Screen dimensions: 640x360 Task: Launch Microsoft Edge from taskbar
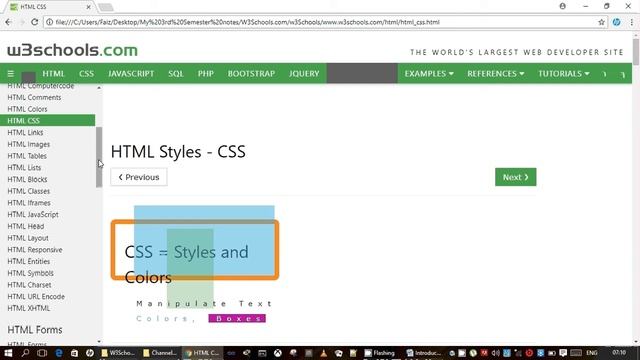pos(59,353)
